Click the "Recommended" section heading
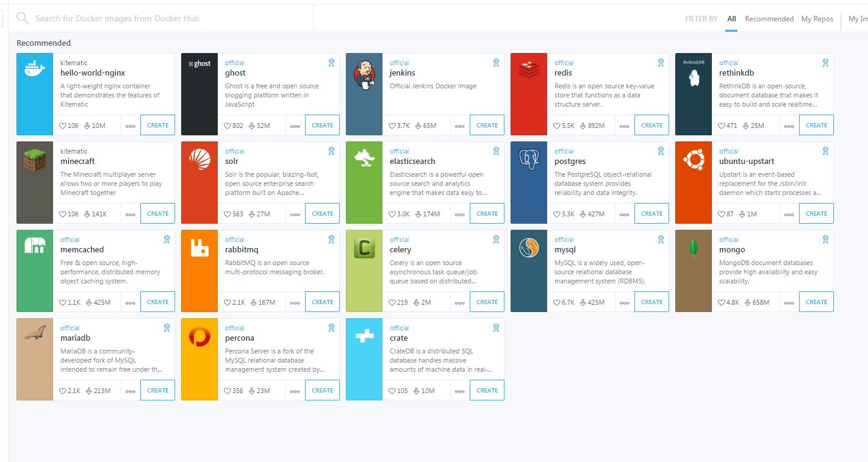This screenshot has height=462, width=868. (x=43, y=43)
